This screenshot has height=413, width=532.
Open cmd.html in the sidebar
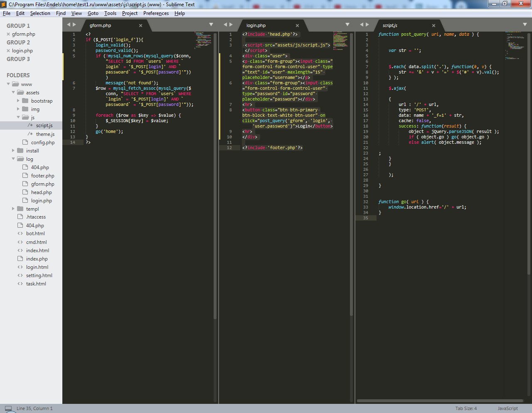point(36,242)
